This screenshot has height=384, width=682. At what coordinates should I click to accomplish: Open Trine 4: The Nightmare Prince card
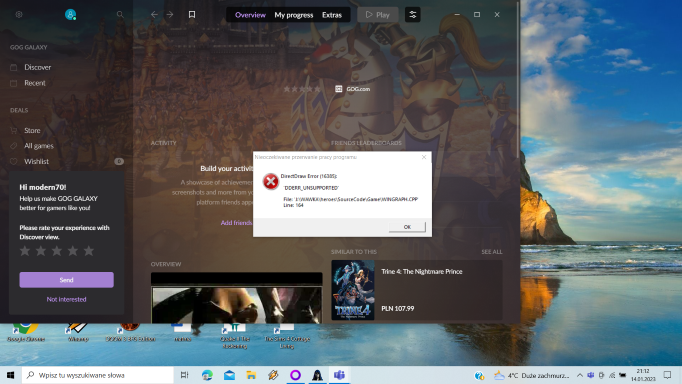coord(417,290)
